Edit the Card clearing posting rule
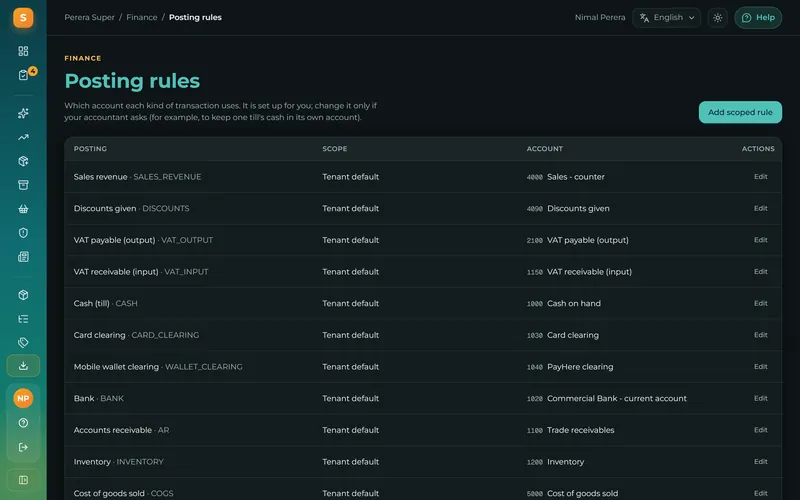This screenshot has height=500, width=800. point(760,335)
